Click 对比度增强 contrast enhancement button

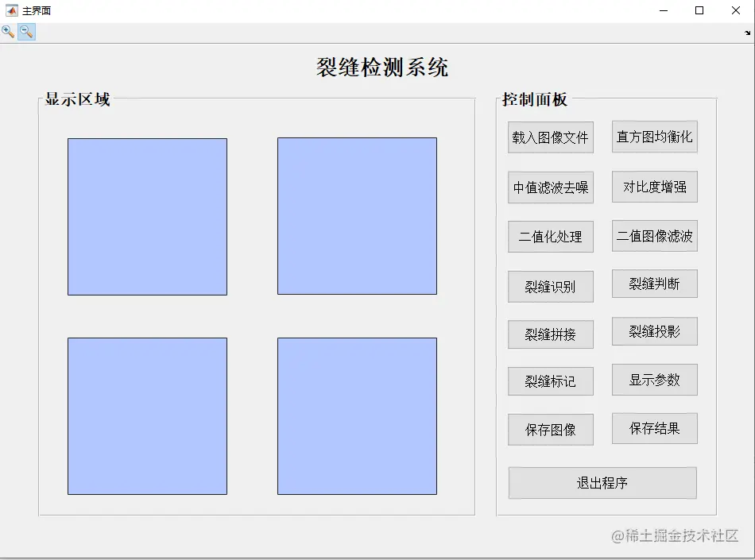(654, 187)
